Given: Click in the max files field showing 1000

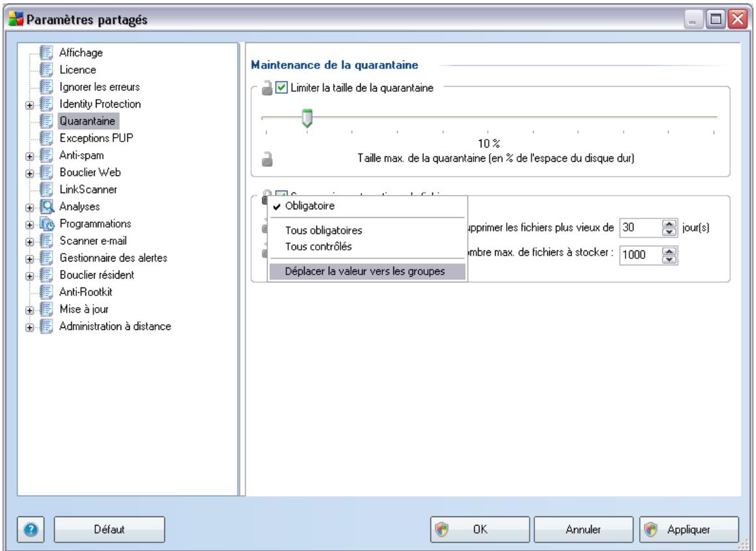Looking at the screenshot, I should pos(641,254).
